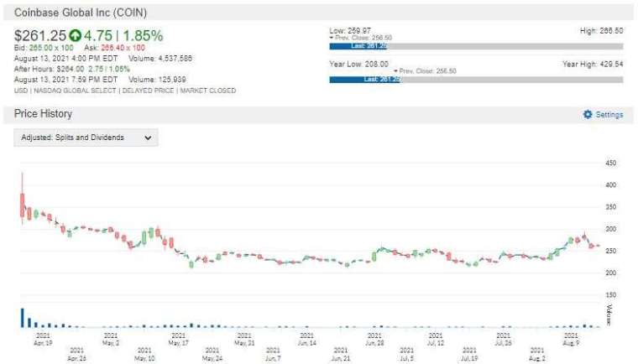638x364 pixels.
Task: Click the Bid 265.00 x 100 value
Action: (44, 48)
